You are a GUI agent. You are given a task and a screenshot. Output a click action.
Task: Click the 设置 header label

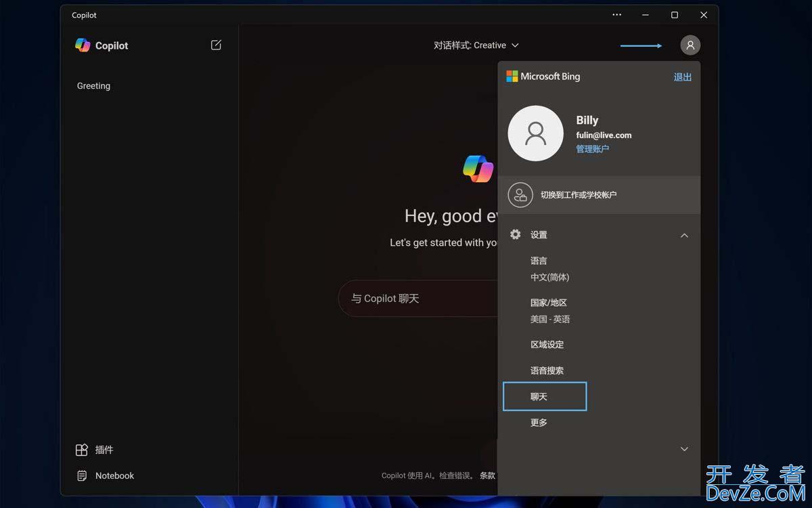tap(539, 235)
